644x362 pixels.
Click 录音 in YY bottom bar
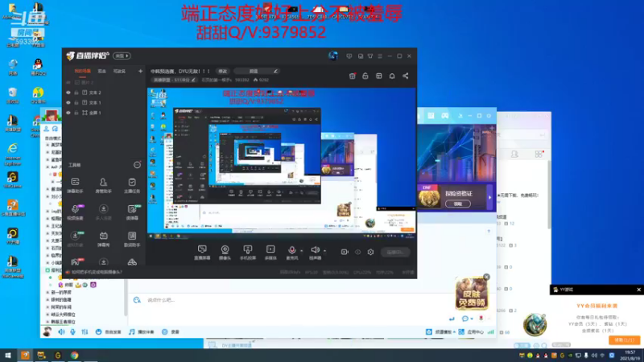tap(171, 331)
